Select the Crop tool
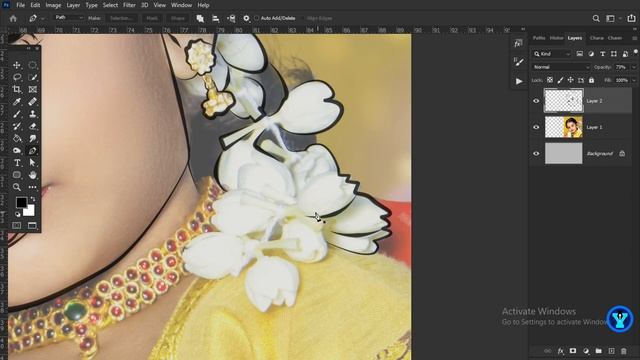This screenshot has width=640, height=360. click(17, 89)
